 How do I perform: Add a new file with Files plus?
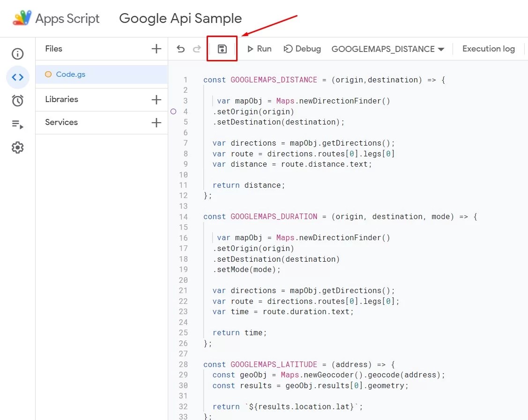tap(156, 49)
